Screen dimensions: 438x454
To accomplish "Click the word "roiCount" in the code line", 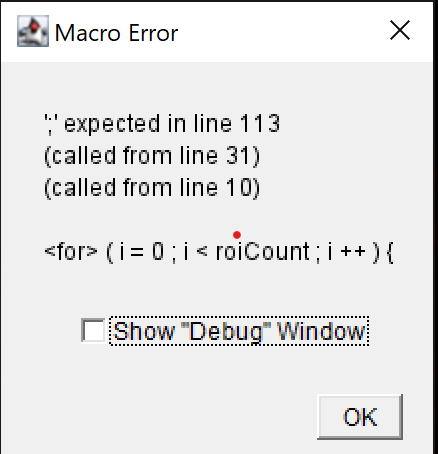I will click(263, 252).
